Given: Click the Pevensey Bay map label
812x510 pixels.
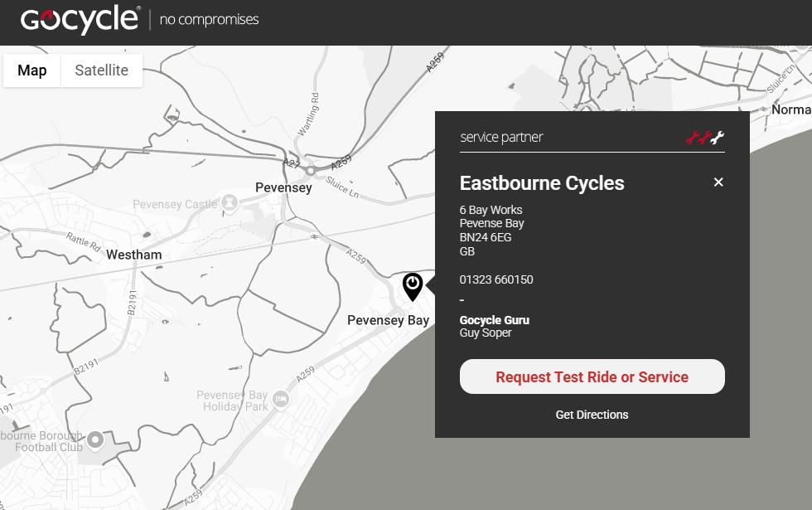Looking at the screenshot, I should 389,320.
